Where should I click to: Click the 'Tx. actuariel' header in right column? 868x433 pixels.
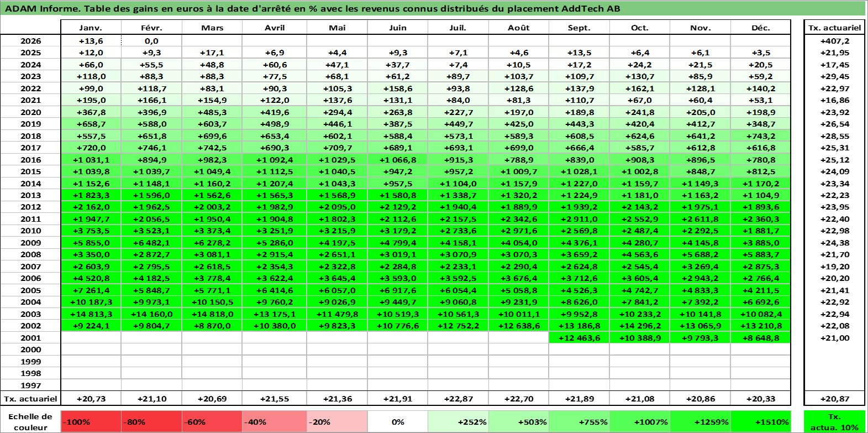pyautogui.click(x=834, y=28)
